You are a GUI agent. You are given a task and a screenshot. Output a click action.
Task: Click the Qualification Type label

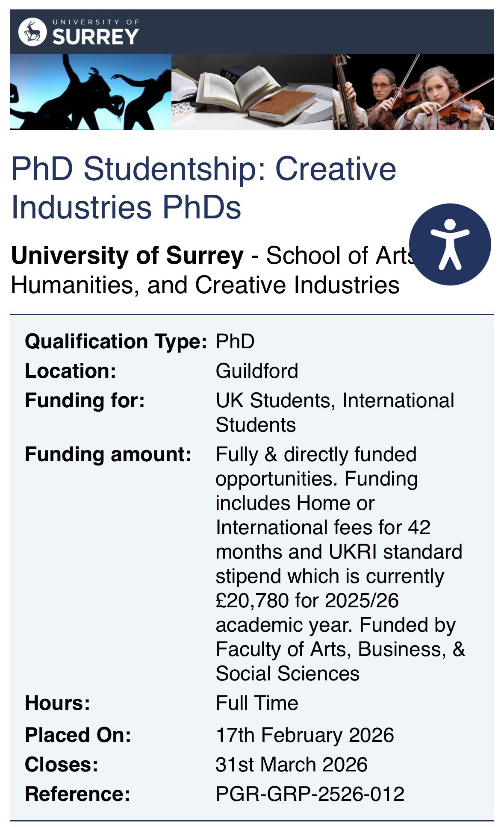tap(116, 341)
